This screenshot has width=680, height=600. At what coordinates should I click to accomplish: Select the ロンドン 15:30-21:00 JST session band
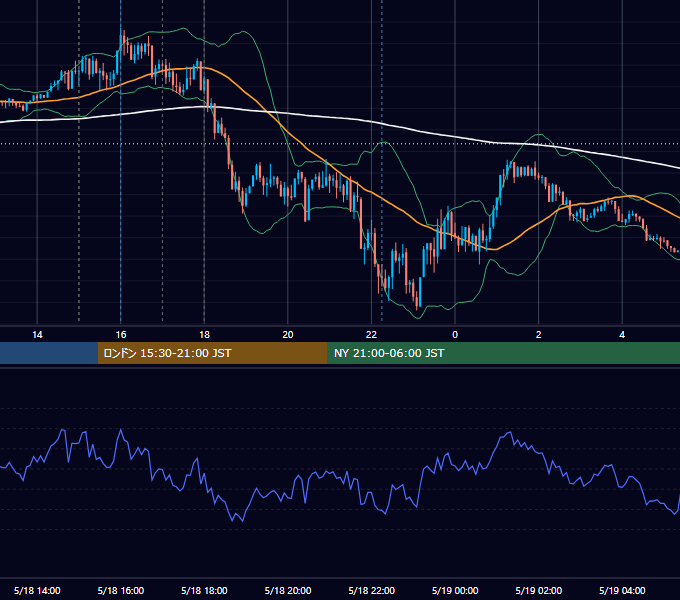tap(212, 353)
